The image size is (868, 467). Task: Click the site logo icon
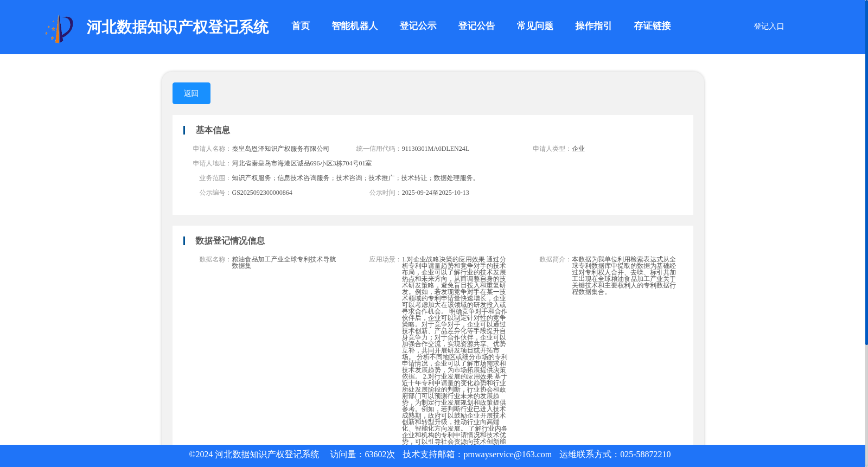coord(59,29)
